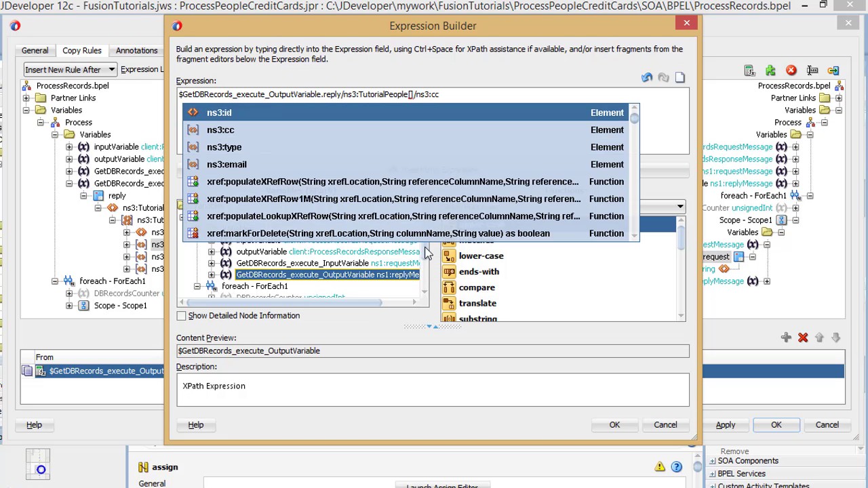Click the blue help question icon in assign panel
Screen dimensions: 868x488
click(x=676, y=466)
